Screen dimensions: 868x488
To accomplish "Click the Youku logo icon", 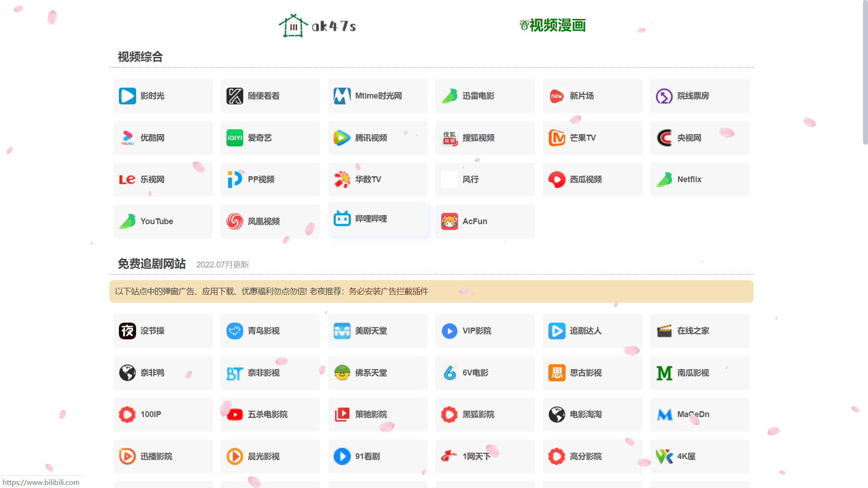I will pyautogui.click(x=127, y=138).
